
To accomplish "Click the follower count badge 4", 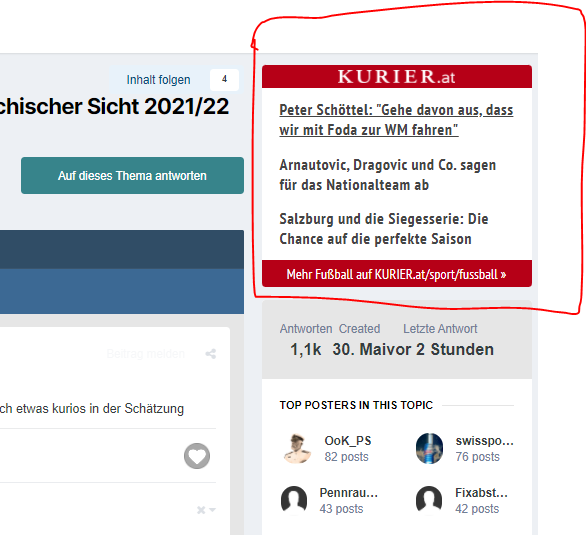I will coord(224,80).
